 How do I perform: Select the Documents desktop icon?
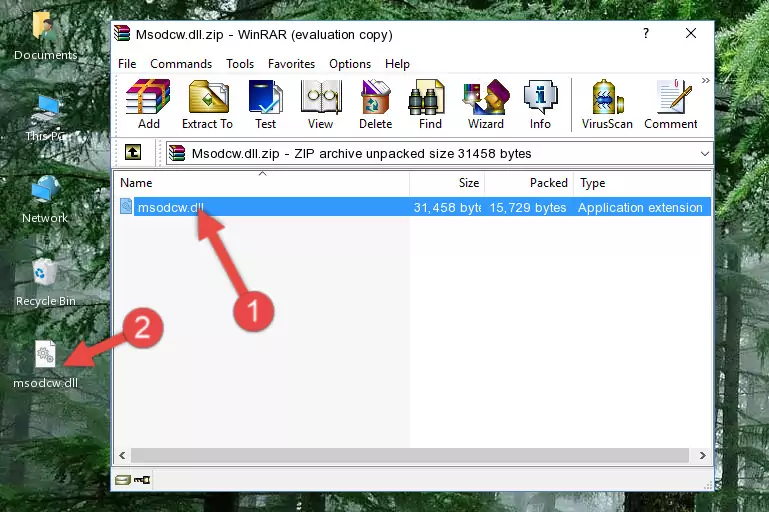[x=46, y=36]
